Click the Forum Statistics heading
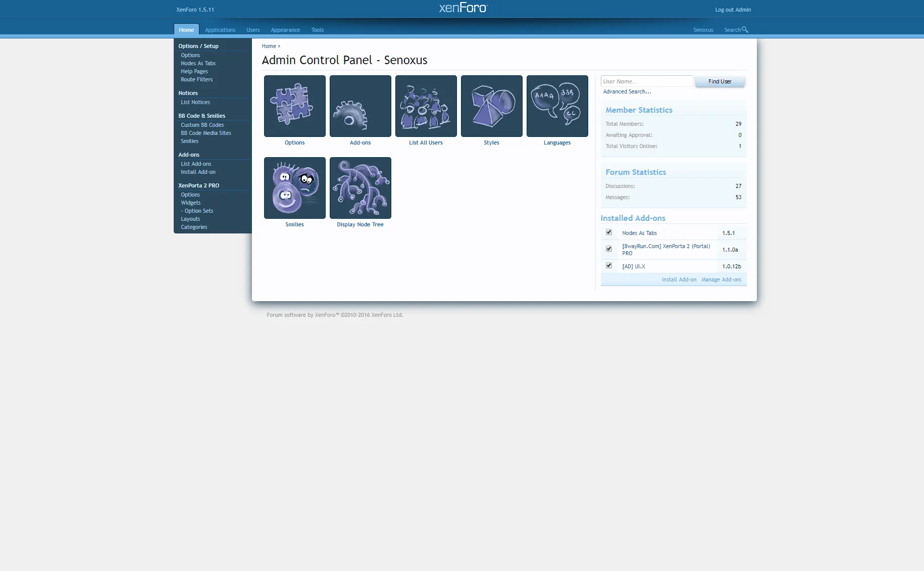924x571 pixels. pyautogui.click(x=636, y=172)
